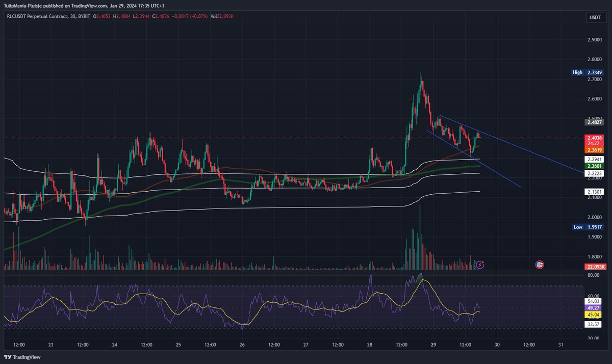
Task: Open the US flag economic event icon
Action: [540, 265]
